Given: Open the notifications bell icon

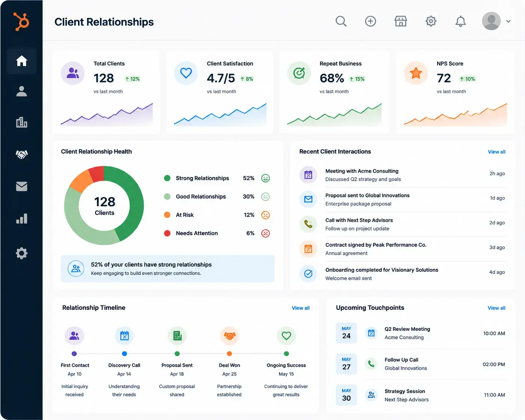Looking at the screenshot, I should click(x=461, y=21).
